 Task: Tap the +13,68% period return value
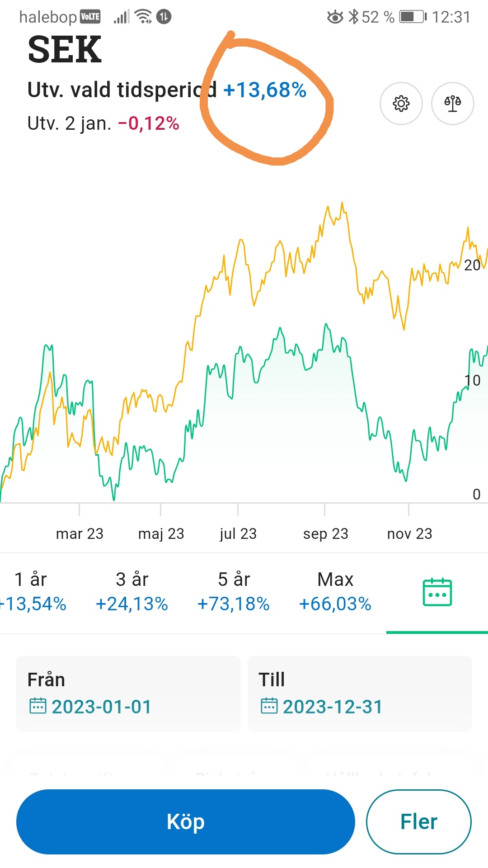265,90
